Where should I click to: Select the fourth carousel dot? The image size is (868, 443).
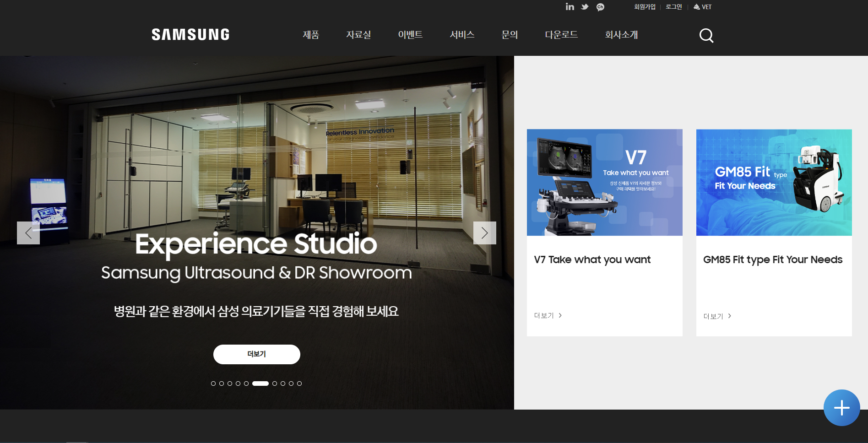pyautogui.click(x=238, y=384)
